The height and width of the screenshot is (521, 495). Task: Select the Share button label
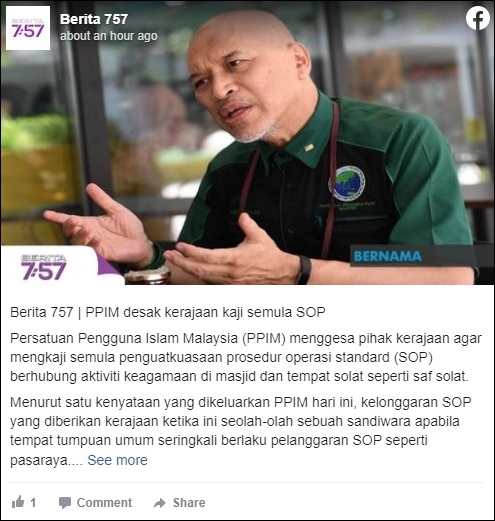pos(189,502)
